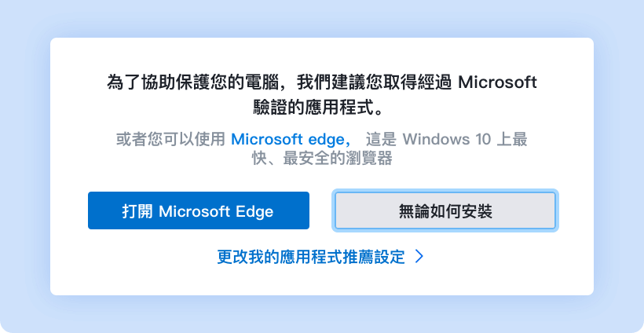This screenshot has height=333, width=644.
Task: Click the text 這是 Windows 10 上最
Action: (x=447, y=140)
